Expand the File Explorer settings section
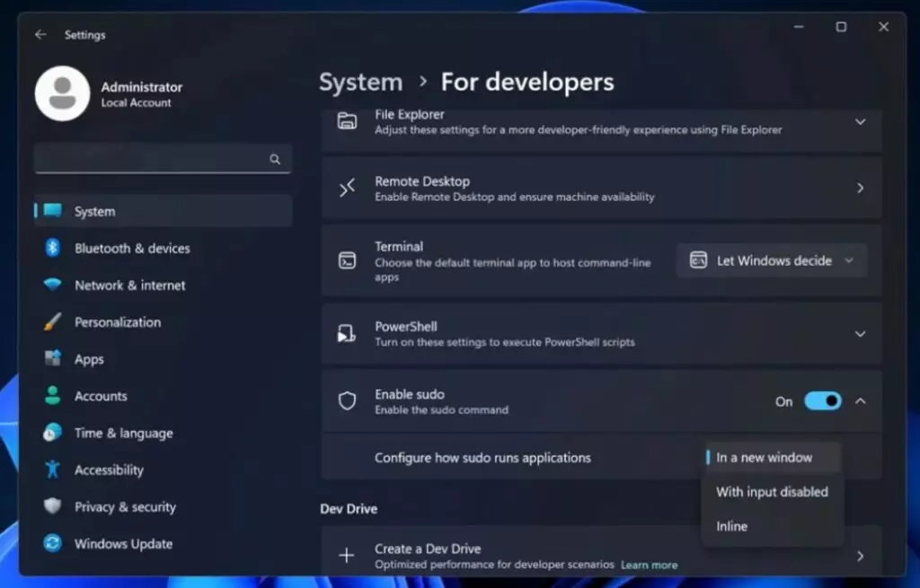This screenshot has width=920, height=588. 860,121
